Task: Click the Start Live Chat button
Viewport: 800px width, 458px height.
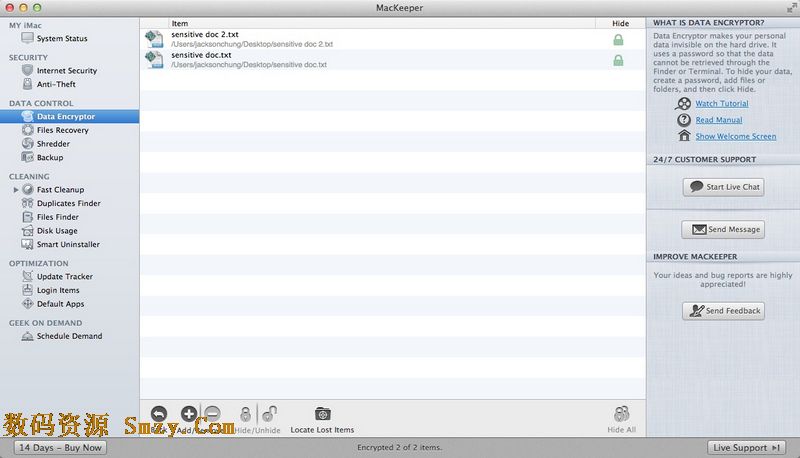Action: 723,187
